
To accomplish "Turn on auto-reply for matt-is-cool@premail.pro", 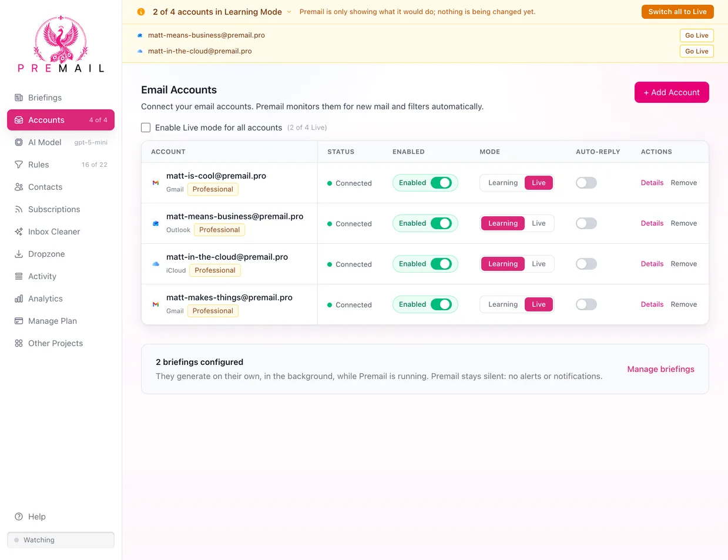I will 586,183.
